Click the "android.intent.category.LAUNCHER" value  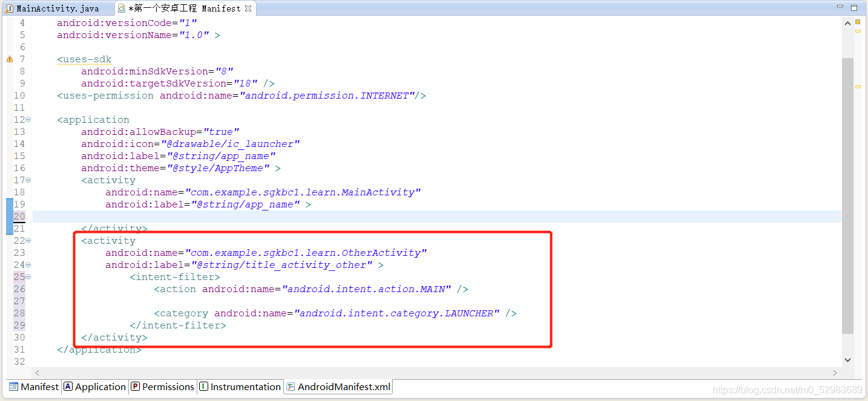[x=396, y=313]
